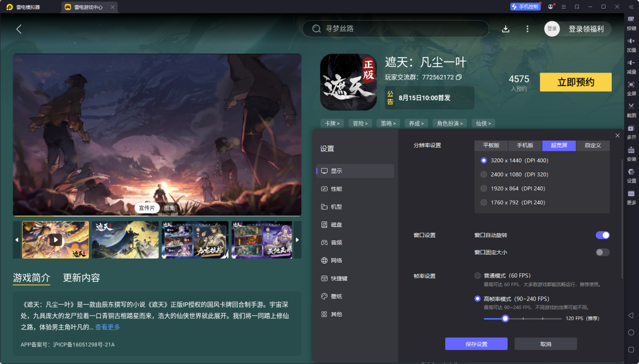Click the 登录 avatar circle
Screen dimensions: 639x364
coord(552,29)
